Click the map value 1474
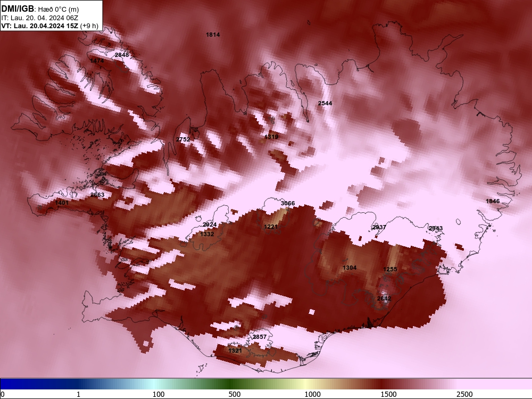This screenshot has width=532, height=399. coord(97,61)
